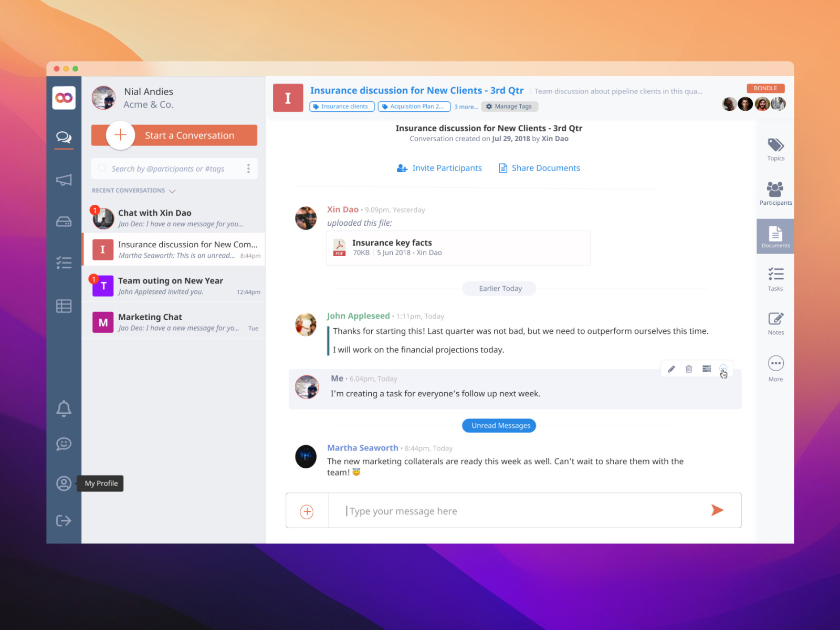The image size is (840, 630).
Task: Click the Invite Participants link
Action: 447,168
